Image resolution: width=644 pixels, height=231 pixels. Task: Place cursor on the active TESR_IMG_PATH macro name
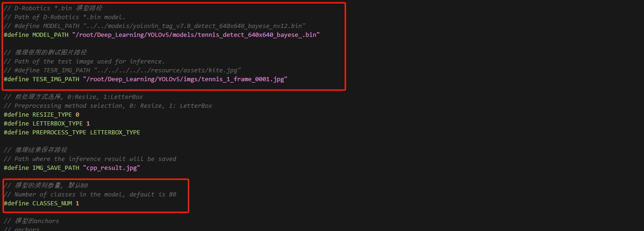click(x=56, y=79)
